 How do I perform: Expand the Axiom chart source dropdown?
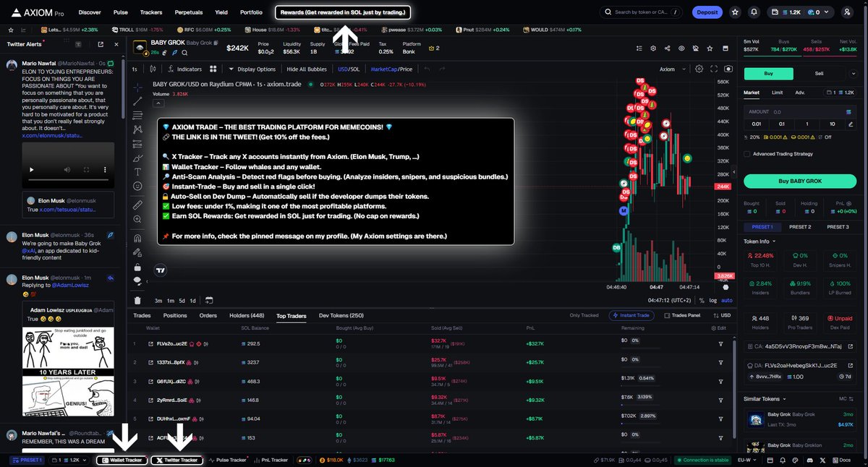(671, 69)
